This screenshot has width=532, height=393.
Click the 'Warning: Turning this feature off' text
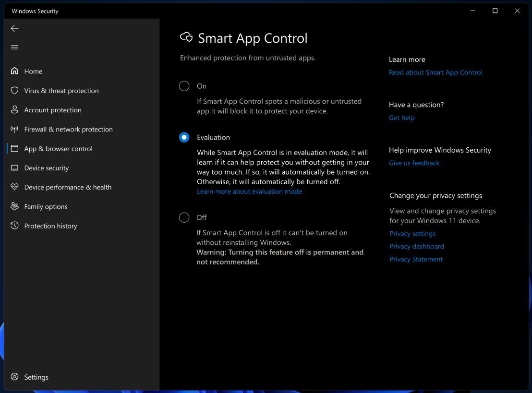pyautogui.click(x=253, y=252)
